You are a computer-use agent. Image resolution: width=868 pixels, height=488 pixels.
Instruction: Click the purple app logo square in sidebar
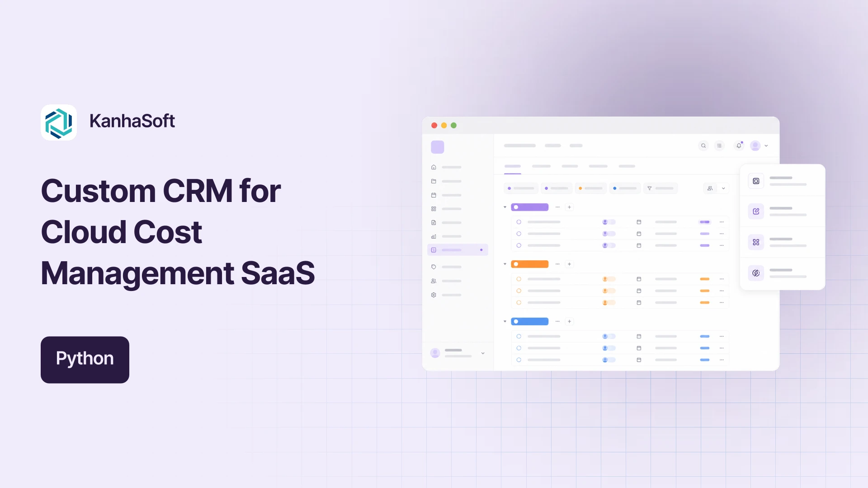coord(438,147)
